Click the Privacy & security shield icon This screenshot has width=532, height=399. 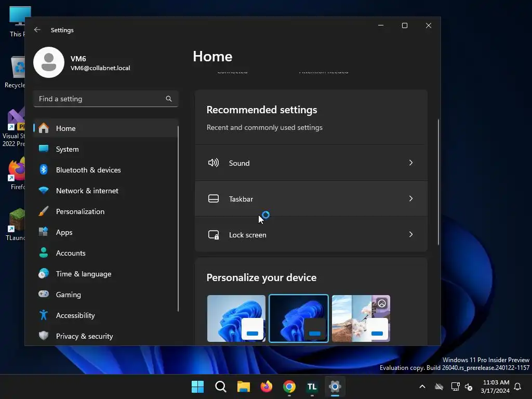coord(44,336)
